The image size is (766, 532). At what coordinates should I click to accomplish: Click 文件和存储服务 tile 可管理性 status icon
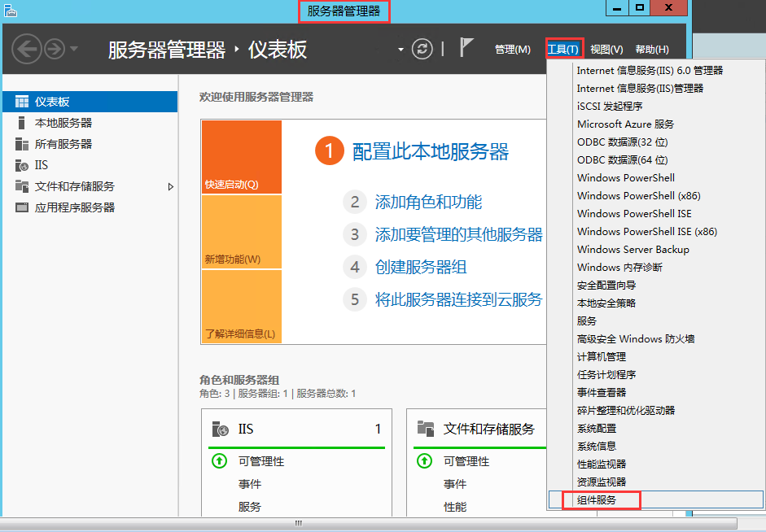pyautogui.click(x=425, y=460)
